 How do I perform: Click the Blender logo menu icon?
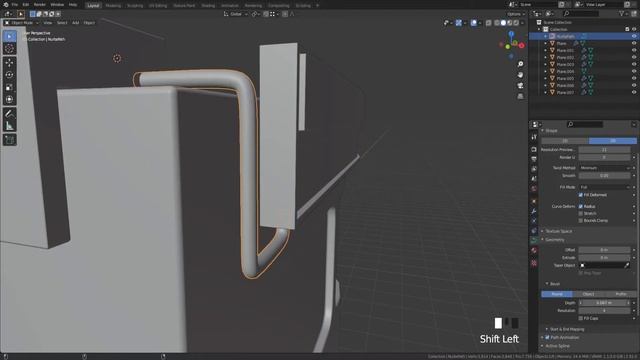coord(5,5)
